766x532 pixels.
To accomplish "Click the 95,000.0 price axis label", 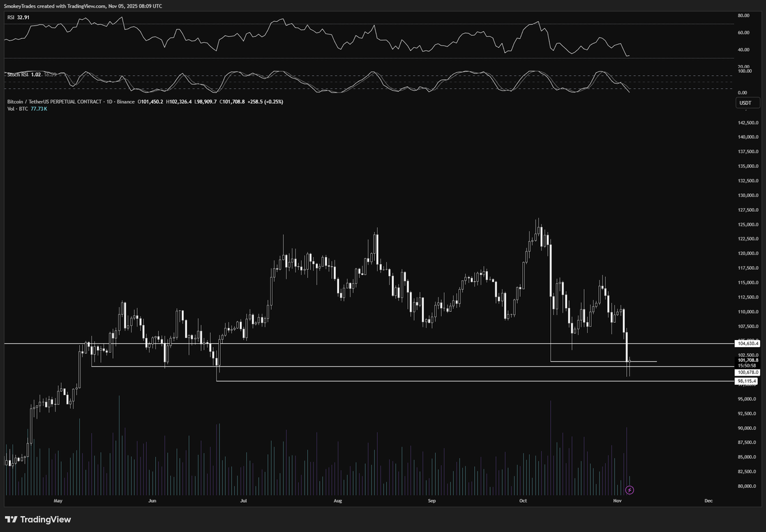I will [x=747, y=399].
